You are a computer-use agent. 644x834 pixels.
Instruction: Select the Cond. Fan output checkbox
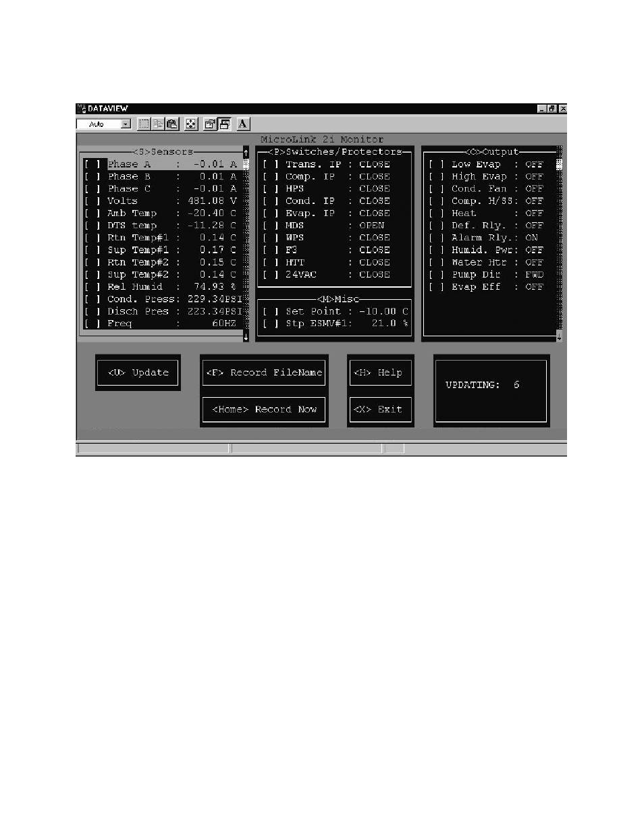[x=437, y=188]
